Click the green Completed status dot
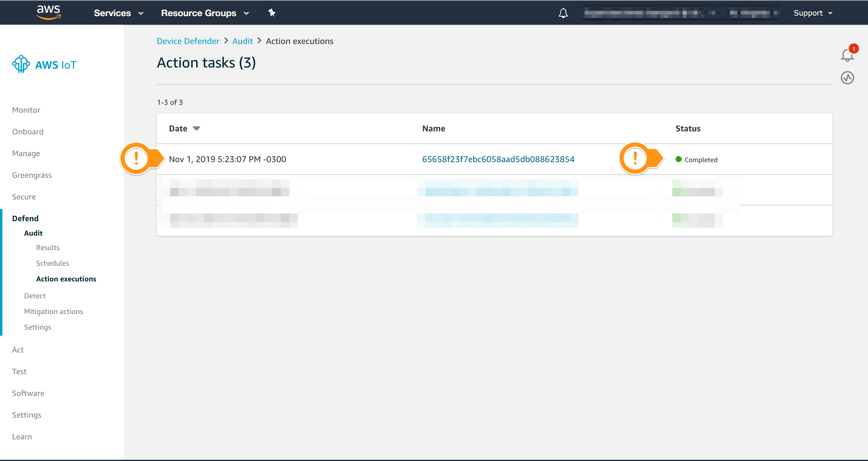 tap(679, 159)
